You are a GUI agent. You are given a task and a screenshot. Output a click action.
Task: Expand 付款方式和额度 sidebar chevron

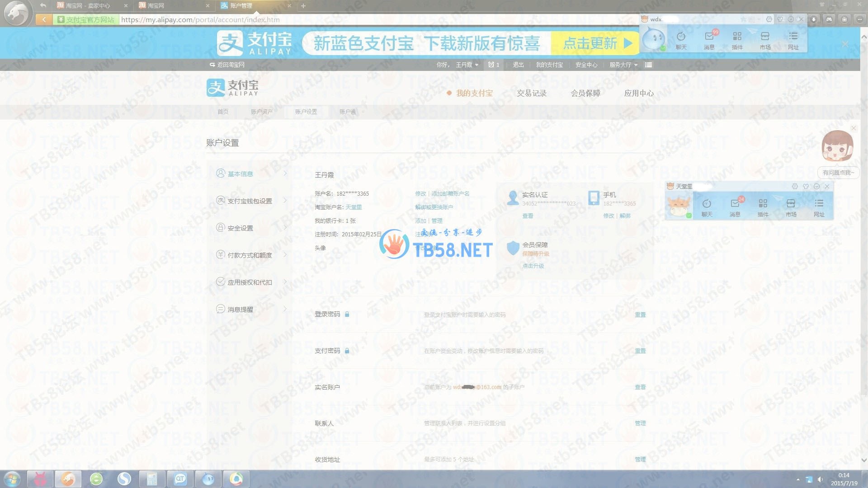pos(285,255)
